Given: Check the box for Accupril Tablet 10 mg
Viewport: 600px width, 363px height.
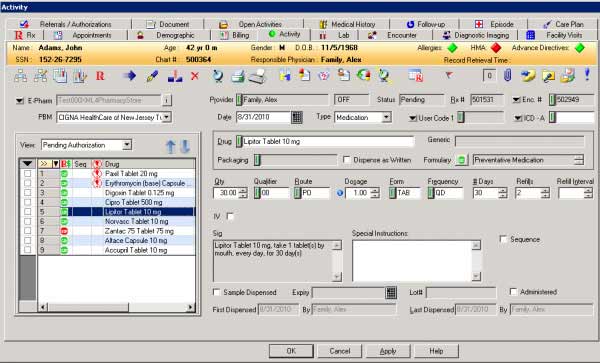Looking at the screenshot, I should click(28, 250).
